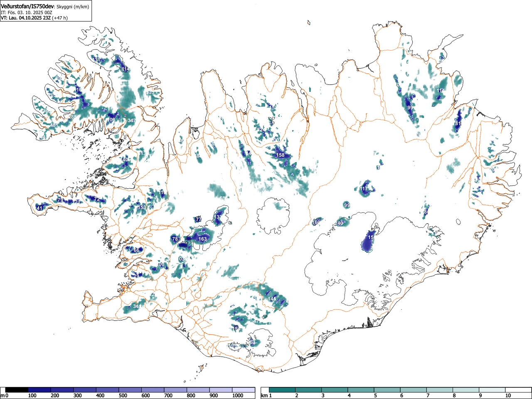The height and width of the screenshot is (399, 532).
Task: Click the 900–1000 m pale lavender swatch
Action: coord(221,390)
